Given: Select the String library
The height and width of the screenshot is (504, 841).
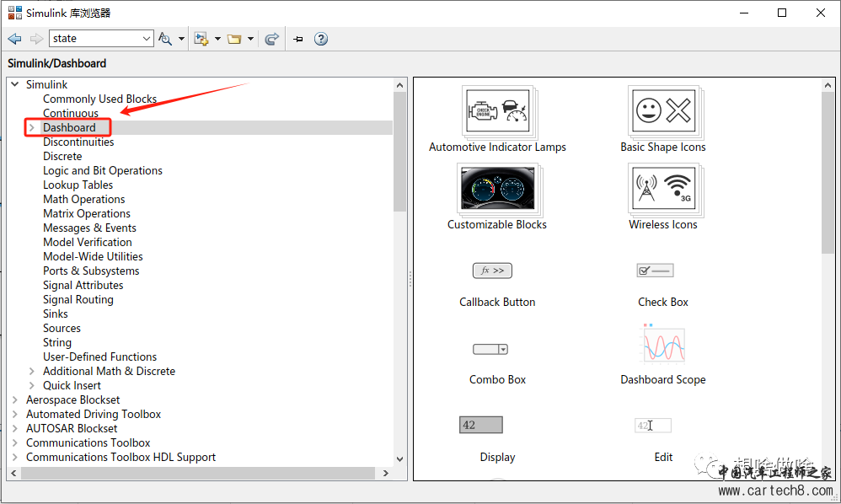Looking at the screenshot, I should [x=56, y=343].
